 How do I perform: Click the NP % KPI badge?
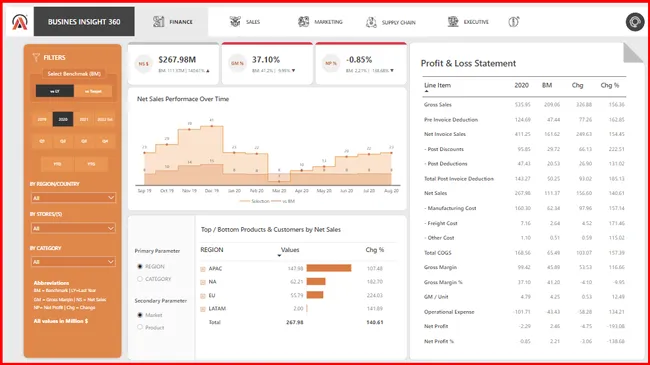(x=331, y=63)
